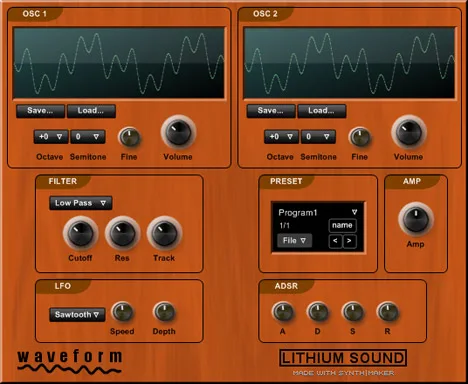Open the preset File menu
This screenshot has height=384, width=468.
click(x=294, y=240)
